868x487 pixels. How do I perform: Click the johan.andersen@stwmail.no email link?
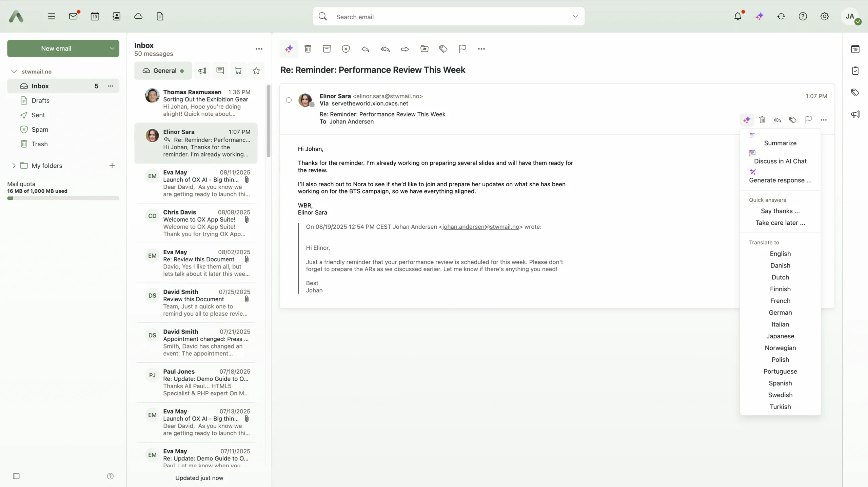click(x=480, y=227)
